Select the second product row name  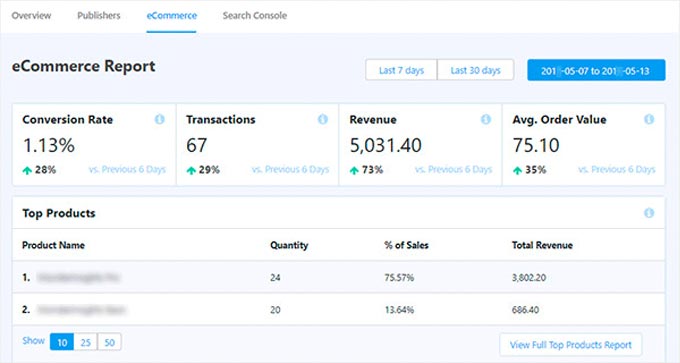(x=81, y=310)
